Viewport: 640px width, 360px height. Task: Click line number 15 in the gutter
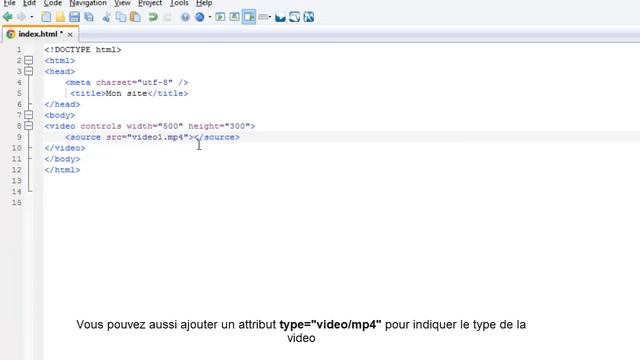point(16,203)
